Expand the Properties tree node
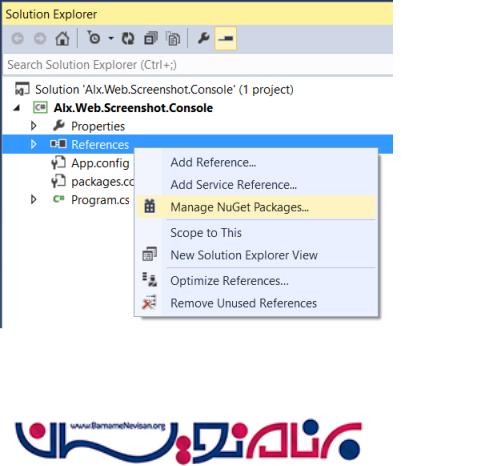Image resolution: width=491 pixels, height=466 pixels. 33,126
